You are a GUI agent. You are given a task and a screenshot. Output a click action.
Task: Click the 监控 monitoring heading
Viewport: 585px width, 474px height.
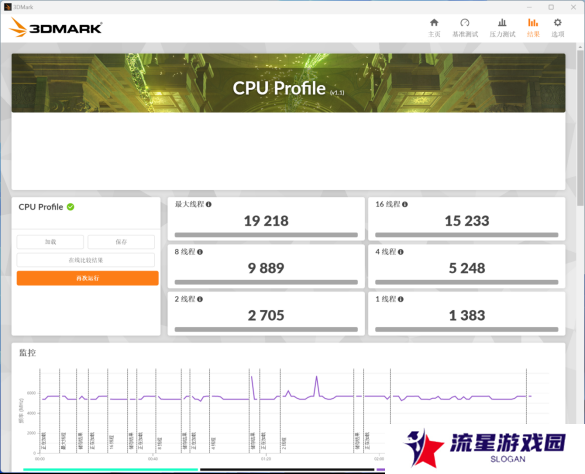pyautogui.click(x=28, y=353)
